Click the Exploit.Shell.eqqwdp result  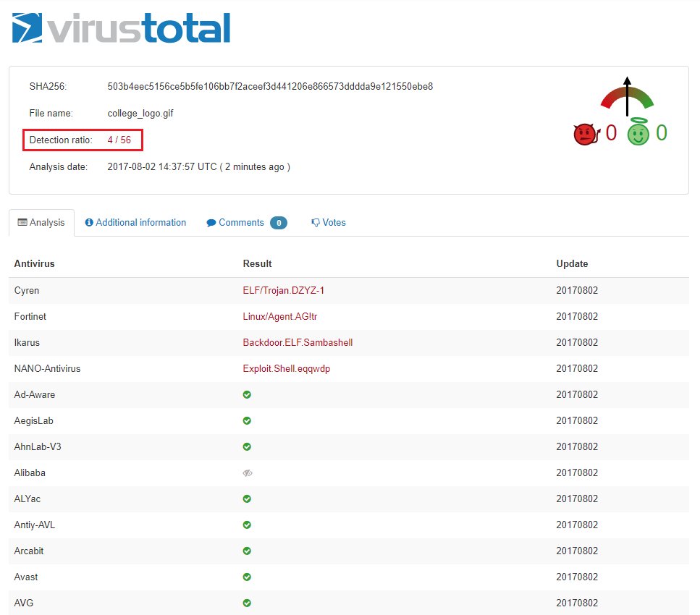(286, 369)
